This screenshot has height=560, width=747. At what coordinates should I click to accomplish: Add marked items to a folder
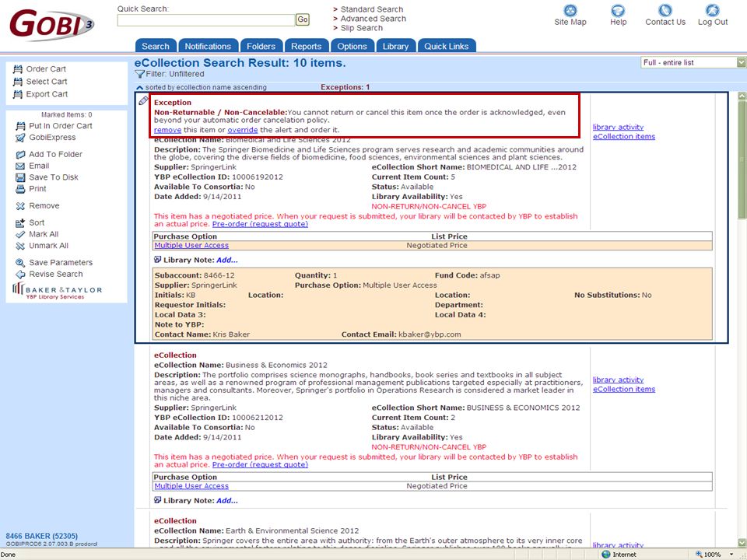pos(49,154)
